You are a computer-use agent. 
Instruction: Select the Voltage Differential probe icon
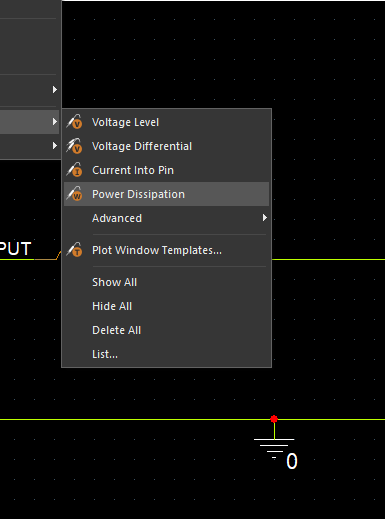[74, 146]
